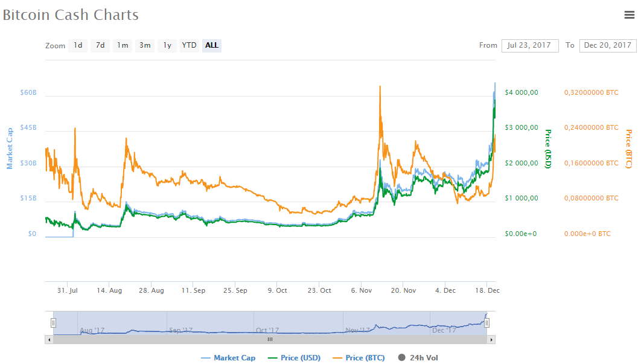This screenshot has height=364, width=644.
Task: Click the Price (BTC) vertical axis title
Action: coord(629,148)
